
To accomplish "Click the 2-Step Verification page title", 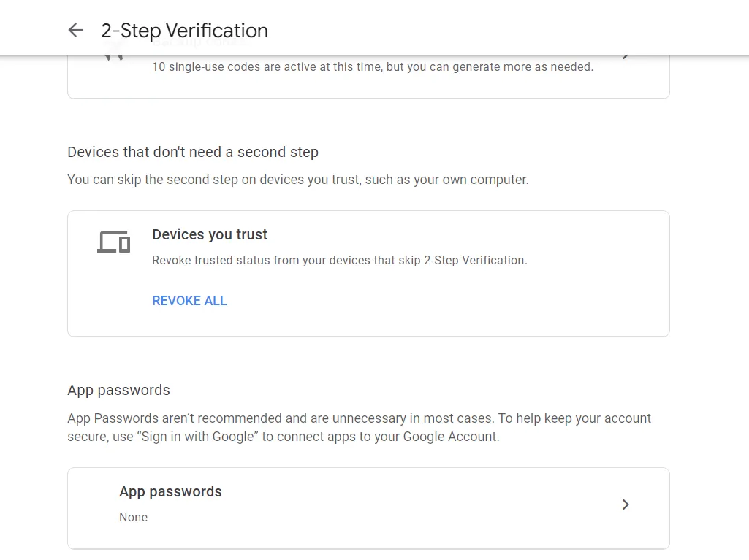I will click(184, 31).
